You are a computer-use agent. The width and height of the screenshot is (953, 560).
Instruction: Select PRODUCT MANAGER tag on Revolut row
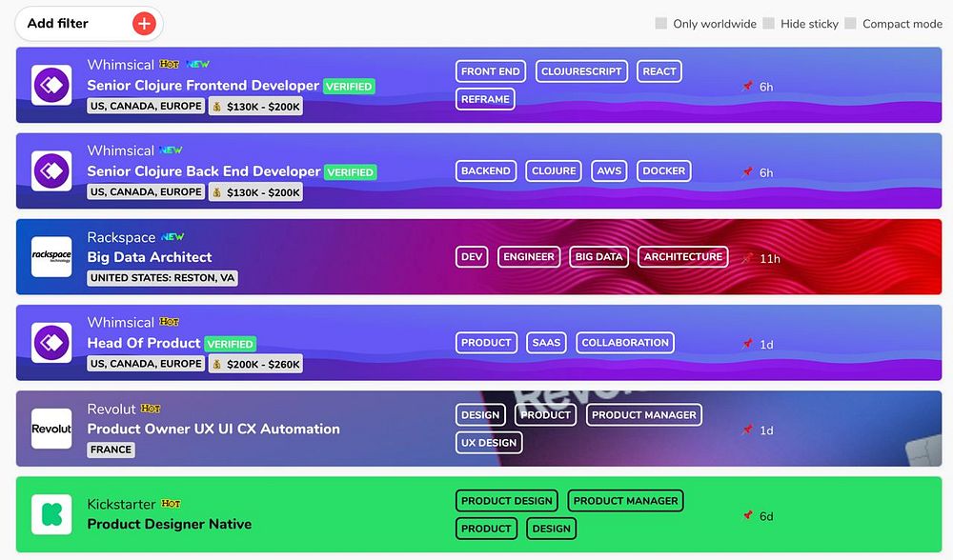pyautogui.click(x=644, y=415)
